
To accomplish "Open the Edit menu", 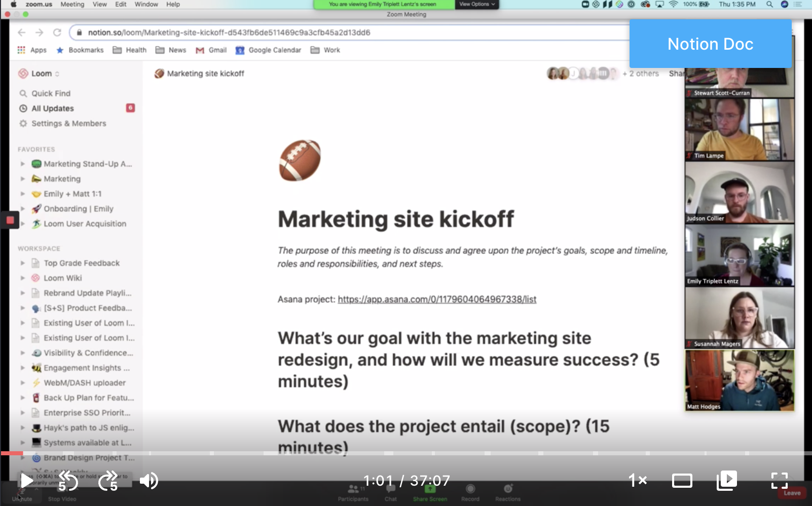I will [121, 4].
